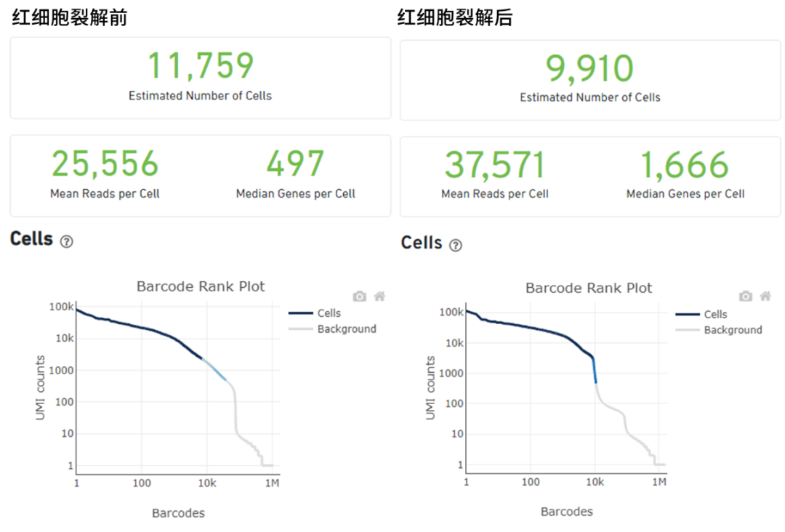Screen dimensions: 785x532
Task: Click the 9,910 Estimated Number of Cells value
Action: tap(589, 68)
